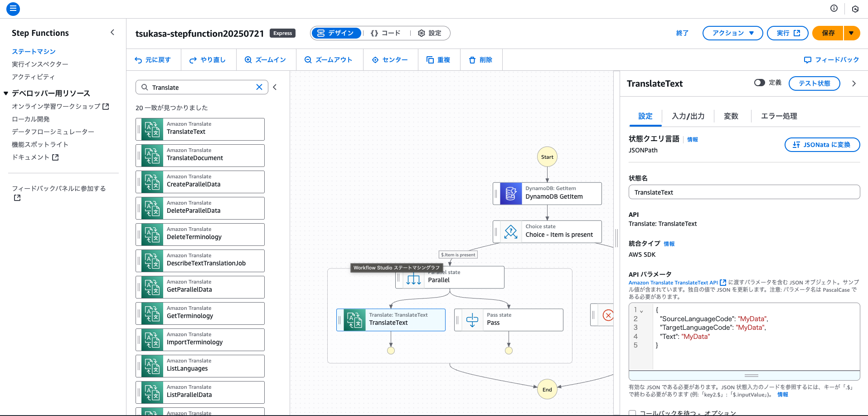The width and height of the screenshot is (868, 416).
Task: Open 実行インスペクター in the sidebar
Action: [x=40, y=64]
